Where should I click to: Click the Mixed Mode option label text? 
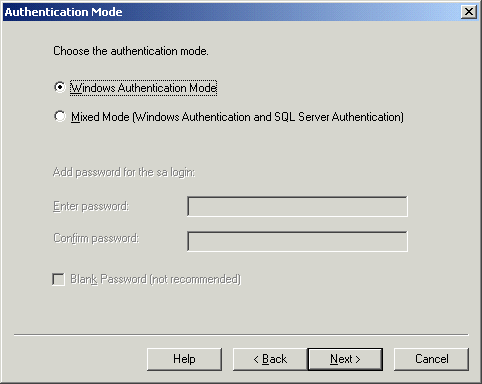pyautogui.click(x=237, y=117)
